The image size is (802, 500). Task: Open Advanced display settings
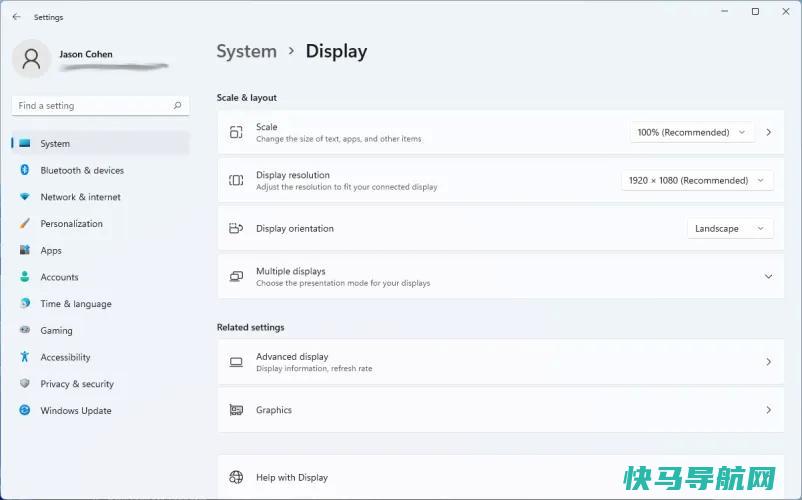point(501,362)
